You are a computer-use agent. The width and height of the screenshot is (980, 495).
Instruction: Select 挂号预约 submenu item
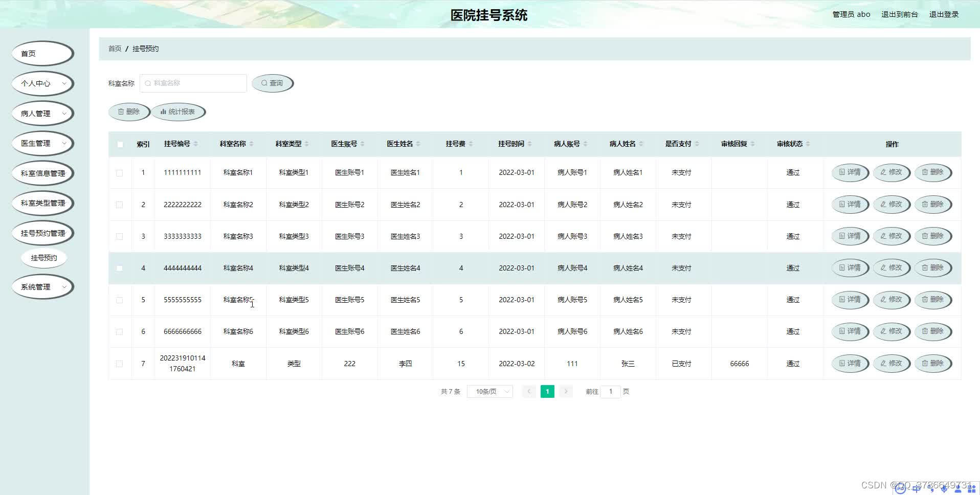pyautogui.click(x=44, y=258)
